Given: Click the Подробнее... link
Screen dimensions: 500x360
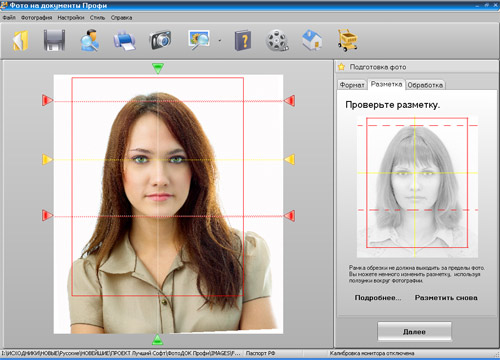Looking at the screenshot, I should tap(378, 298).
